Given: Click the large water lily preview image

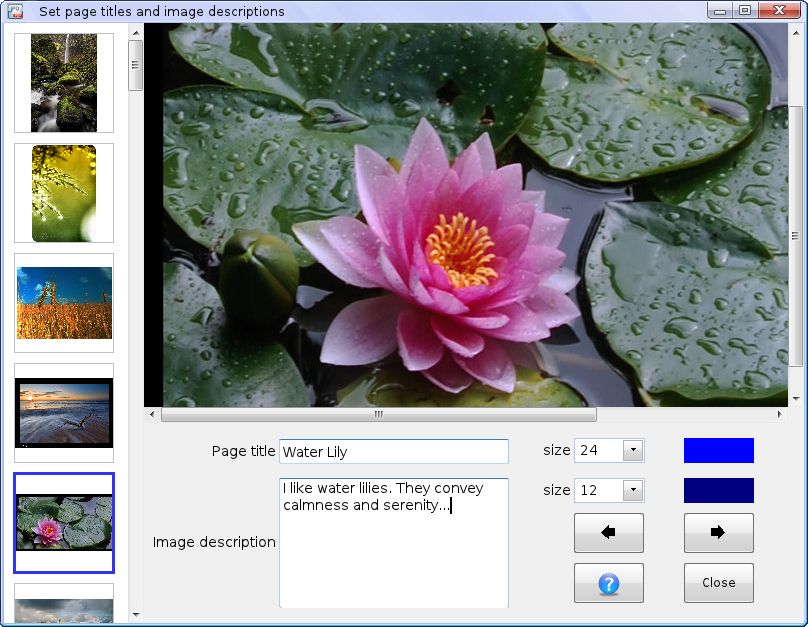Looking at the screenshot, I should point(466,215).
